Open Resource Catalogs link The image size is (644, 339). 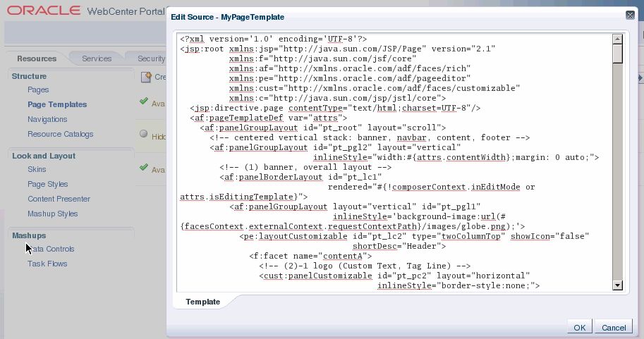[x=61, y=134]
